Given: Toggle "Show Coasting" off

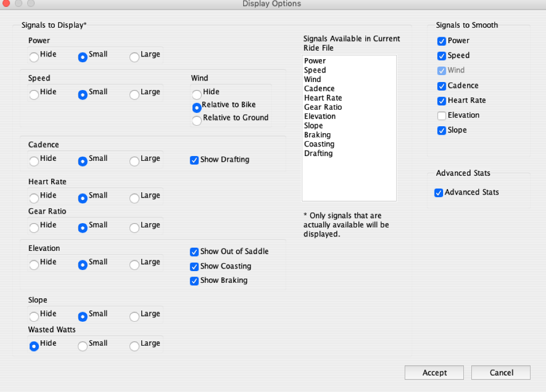Looking at the screenshot, I should [x=194, y=266].
